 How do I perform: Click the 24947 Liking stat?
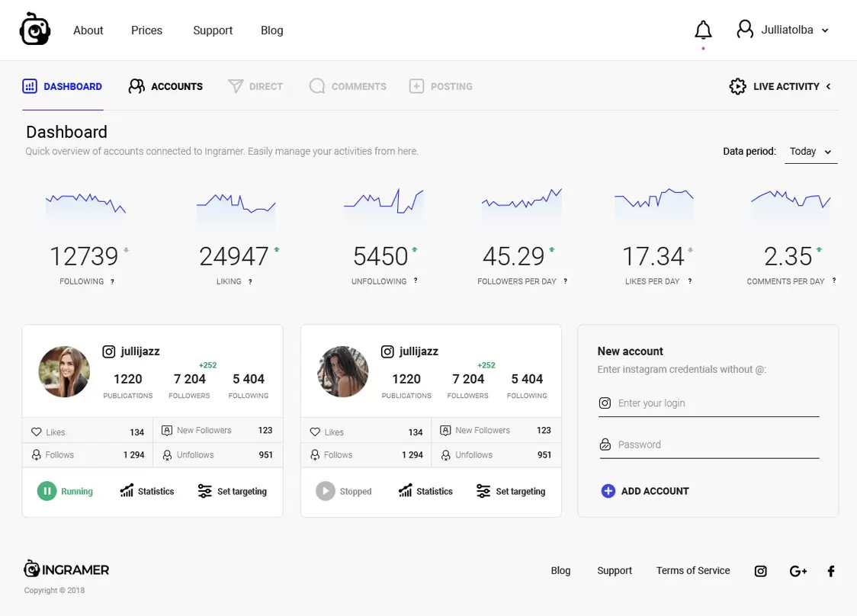[234, 256]
